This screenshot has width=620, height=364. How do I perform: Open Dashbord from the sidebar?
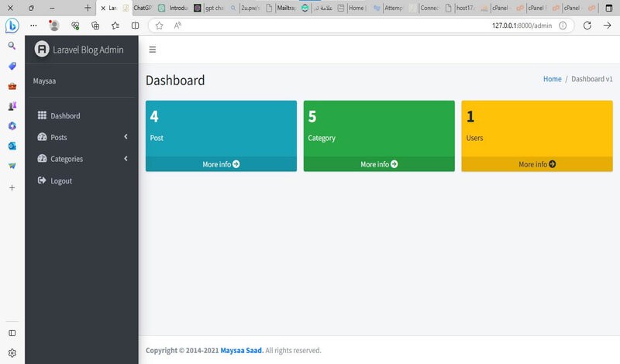coord(81,116)
